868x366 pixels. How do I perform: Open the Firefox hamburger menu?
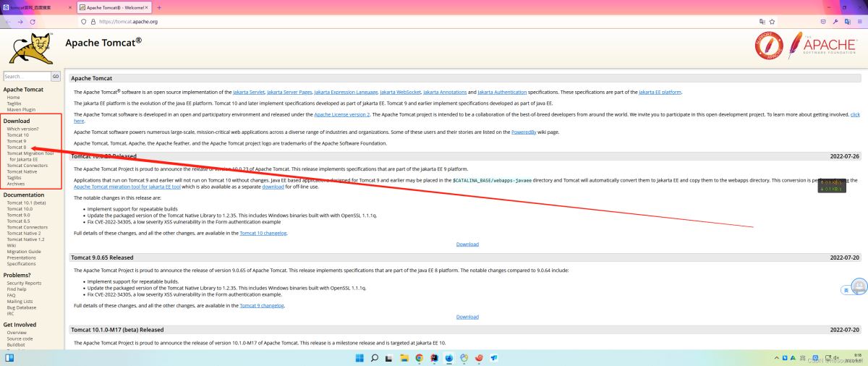860,22
